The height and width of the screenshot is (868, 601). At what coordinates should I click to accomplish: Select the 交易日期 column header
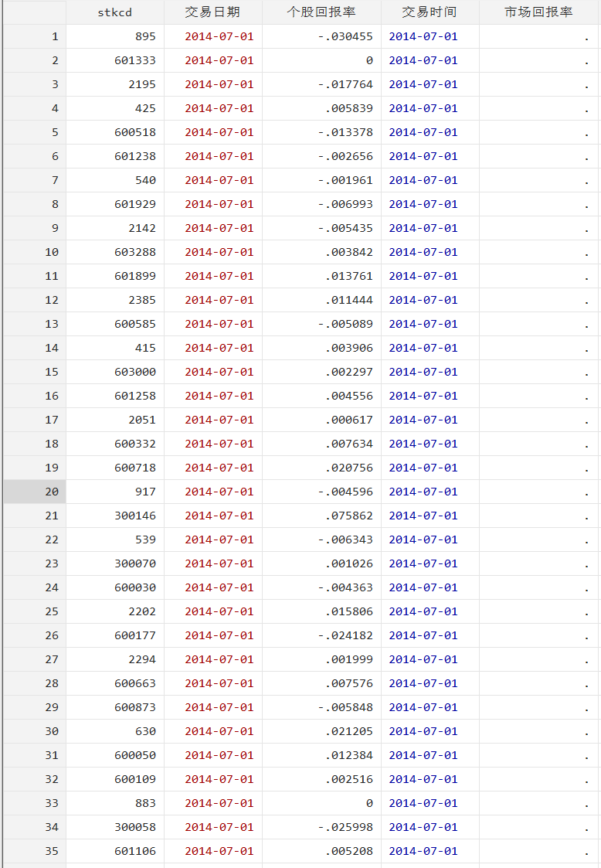(x=212, y=12)
